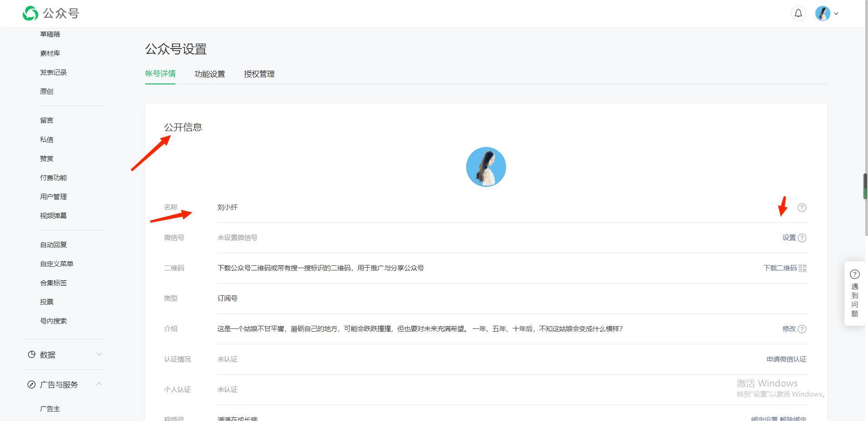Open the 授权管理 tab
The height and width of the screenshot is (421, 868).
[x=258, y=74]
